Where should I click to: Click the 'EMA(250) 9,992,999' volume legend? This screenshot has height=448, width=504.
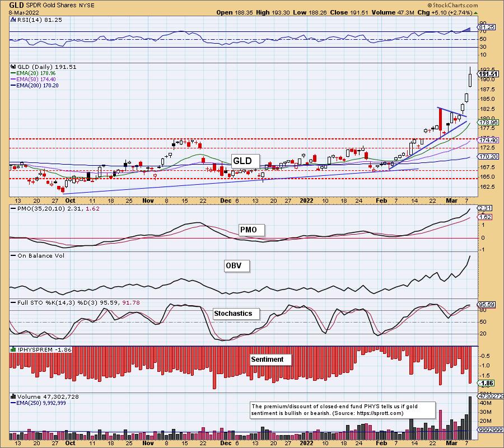[41, 403]
